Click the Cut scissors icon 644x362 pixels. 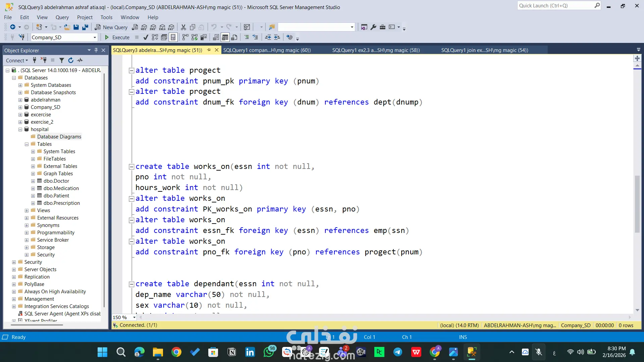tap(183, 27)
